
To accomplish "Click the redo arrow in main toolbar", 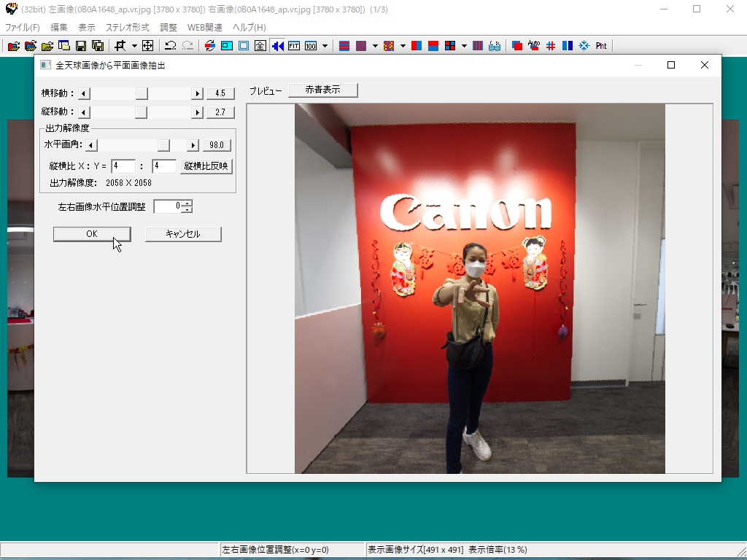I will click(x=187, y=46).
